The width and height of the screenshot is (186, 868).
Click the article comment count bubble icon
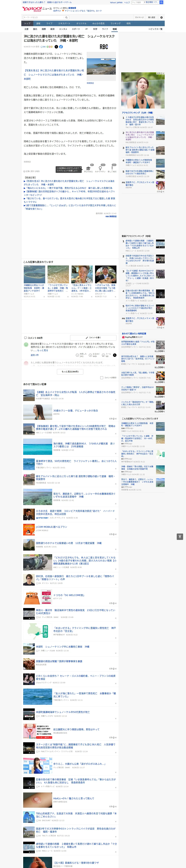42,47
